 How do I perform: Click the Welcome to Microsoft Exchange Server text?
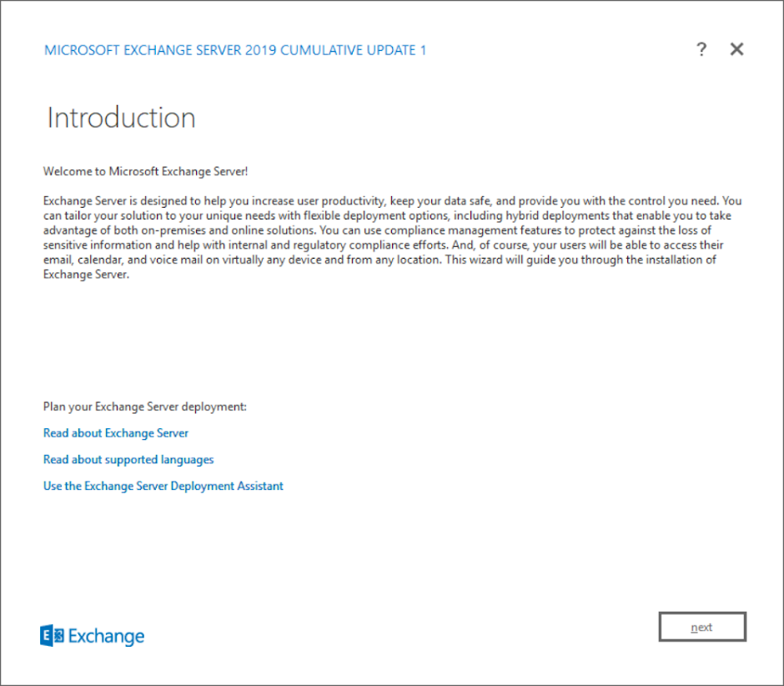click(x=145, y=171)
